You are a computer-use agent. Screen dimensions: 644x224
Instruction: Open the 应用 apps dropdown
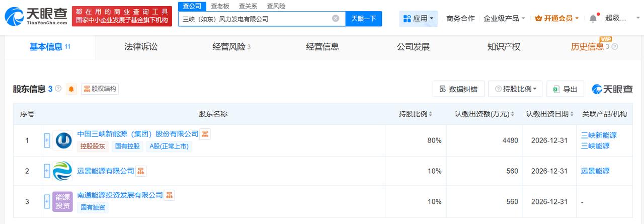[419, 19]
